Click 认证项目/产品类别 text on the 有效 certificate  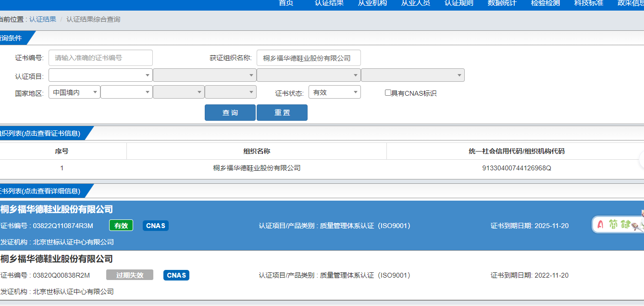335,226
